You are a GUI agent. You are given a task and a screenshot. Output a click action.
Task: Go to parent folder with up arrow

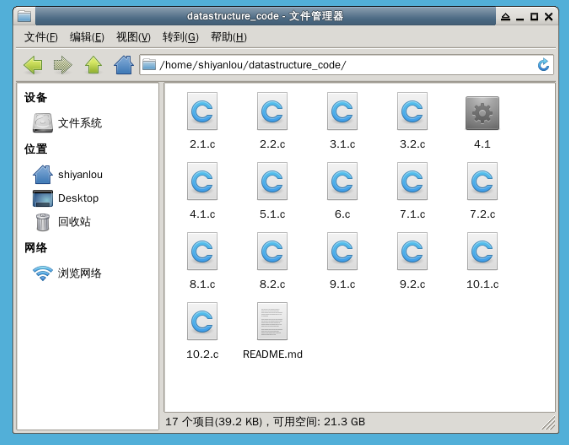pyautogui.click(x=94, y=65)
